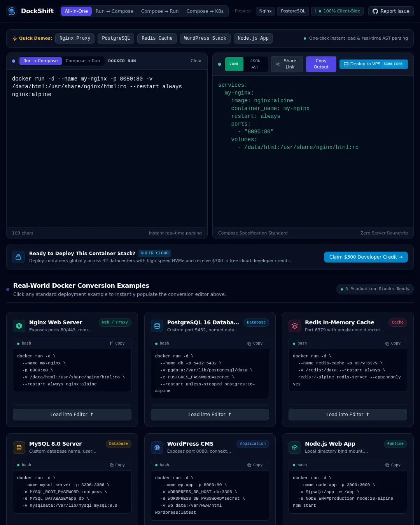The width and height of the screenshot is (420, 525).
Task: Load PostgreSQL 16 example into editor
Action: pyautogui.click(x=210, y=415)
